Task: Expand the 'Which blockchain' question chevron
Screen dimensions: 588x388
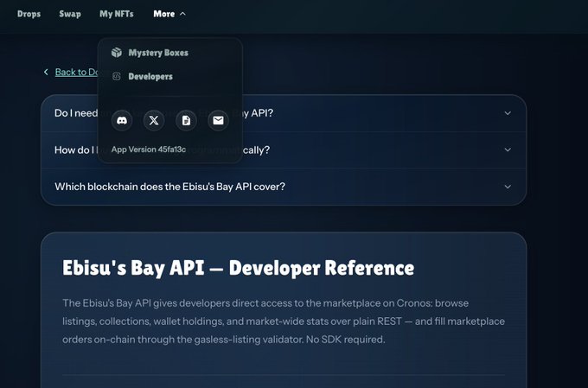Action: pyautogui.click(x=508, y=187)
